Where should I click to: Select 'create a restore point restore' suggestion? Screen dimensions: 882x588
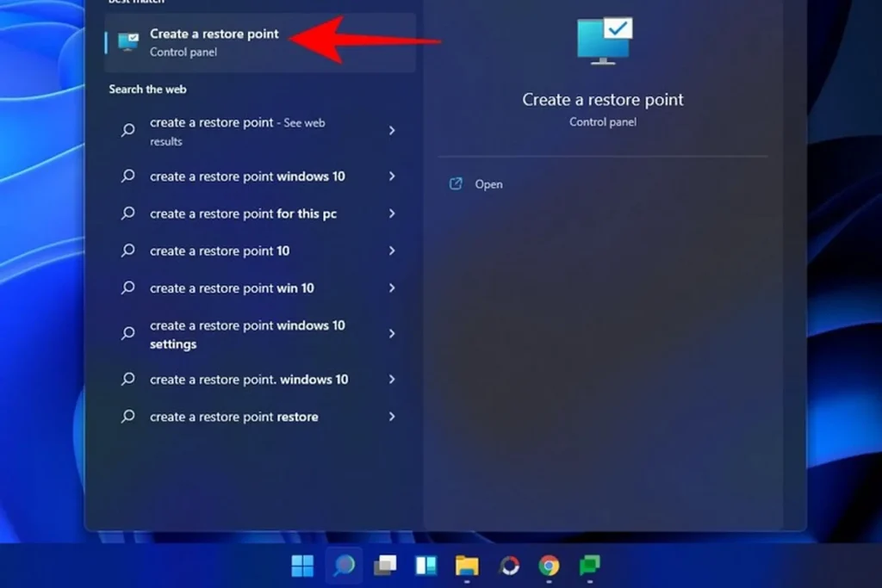click(260, 417)
